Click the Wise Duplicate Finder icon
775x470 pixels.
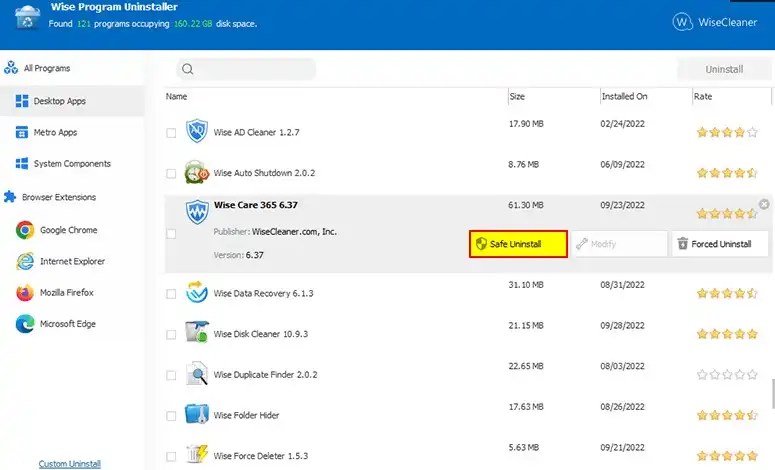(197, 374)
